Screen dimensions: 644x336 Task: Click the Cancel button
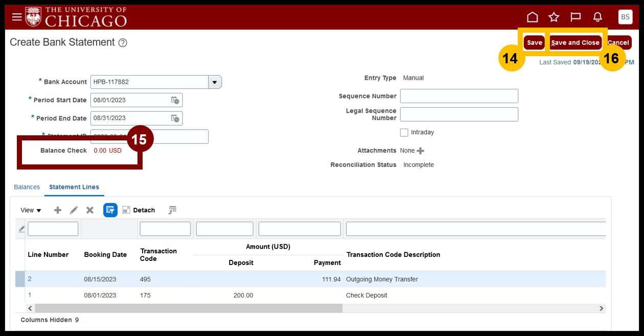618,42
